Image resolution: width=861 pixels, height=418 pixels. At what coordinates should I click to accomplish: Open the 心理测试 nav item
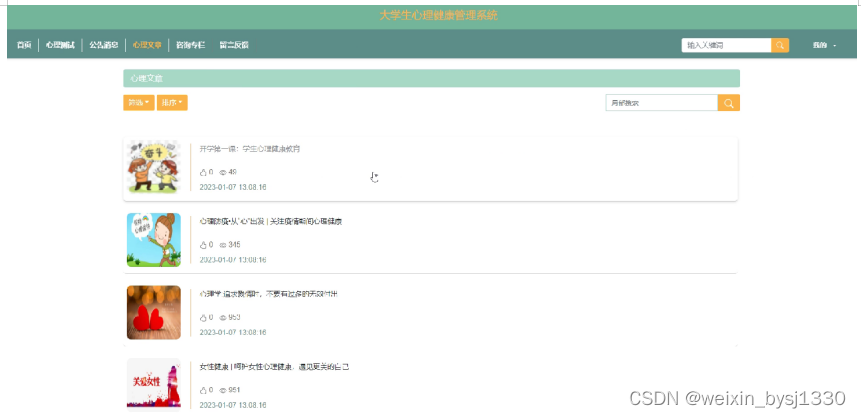[60, 45]
